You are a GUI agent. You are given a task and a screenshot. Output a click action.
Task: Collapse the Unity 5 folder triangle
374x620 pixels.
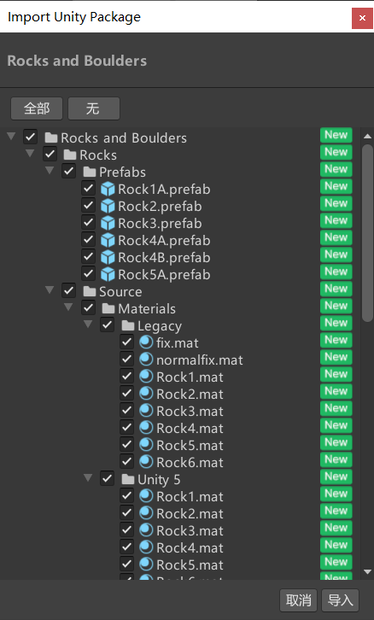(88, 478)
